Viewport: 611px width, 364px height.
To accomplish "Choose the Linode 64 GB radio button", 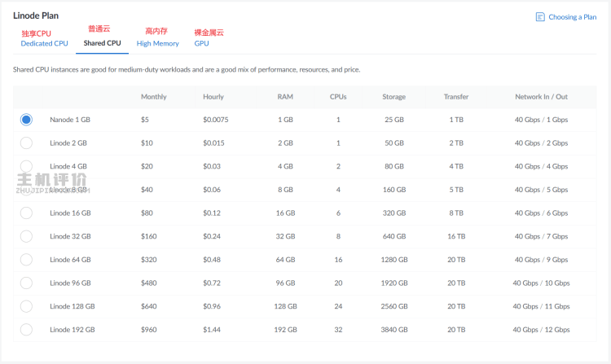I will coord(26,260).
